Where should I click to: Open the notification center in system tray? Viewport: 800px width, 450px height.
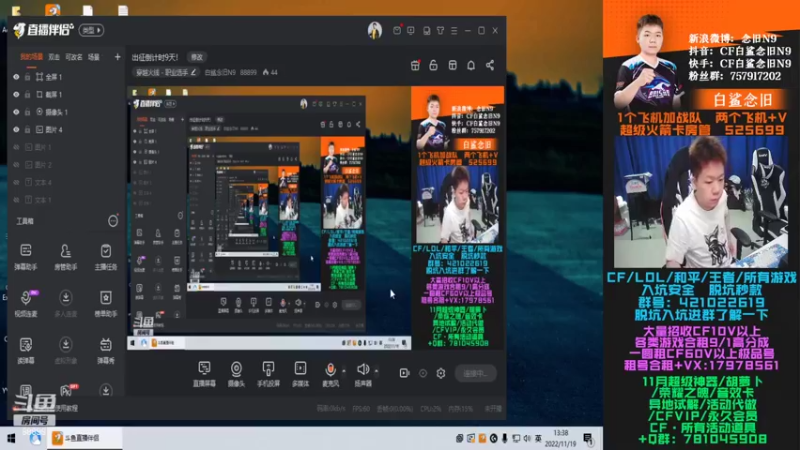click(x=588, y=439)
